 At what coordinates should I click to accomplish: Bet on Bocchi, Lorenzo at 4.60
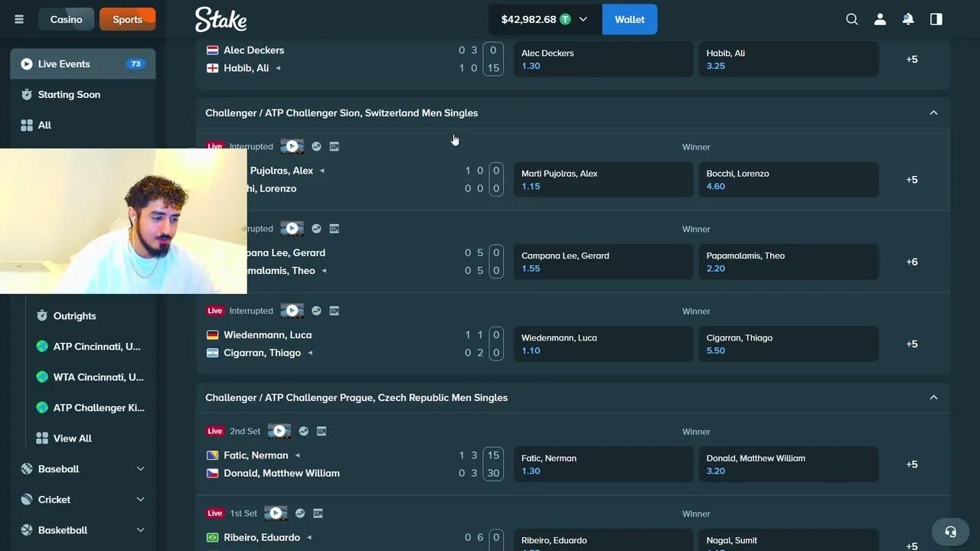point(789,179)
